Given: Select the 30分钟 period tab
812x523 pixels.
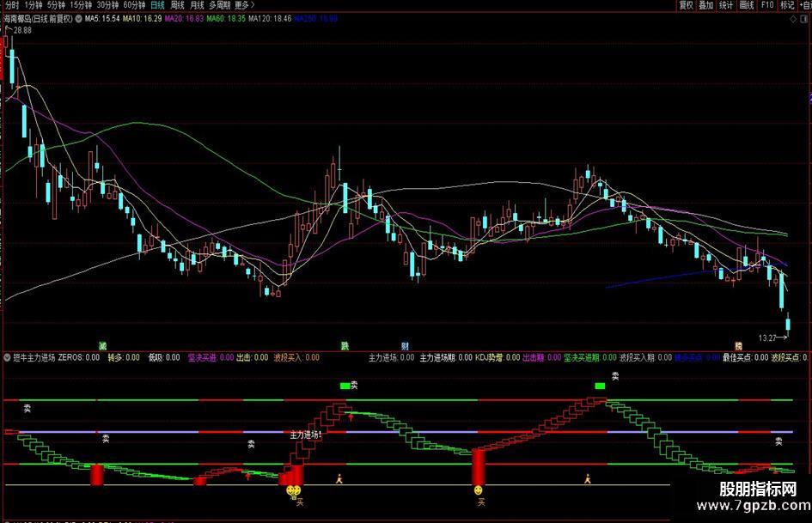Looking at the screenshot, I should click(107, 5).
